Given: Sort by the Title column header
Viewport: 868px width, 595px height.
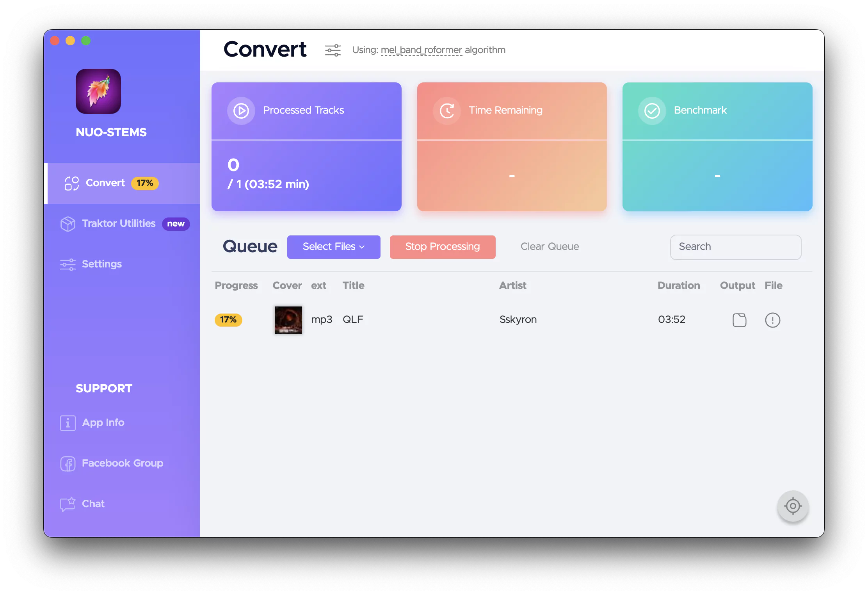Looking at the screenshot, I should [x=354, y=286].
